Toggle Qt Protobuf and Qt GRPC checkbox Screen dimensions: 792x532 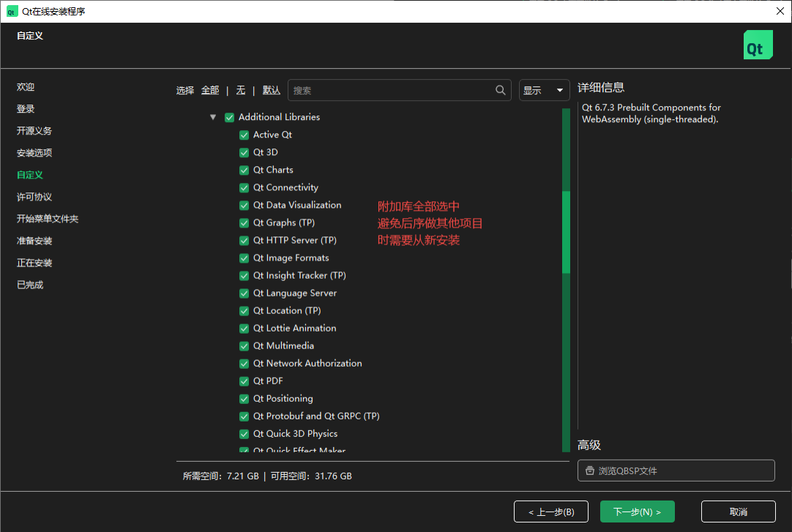click(x=244, y=416)
